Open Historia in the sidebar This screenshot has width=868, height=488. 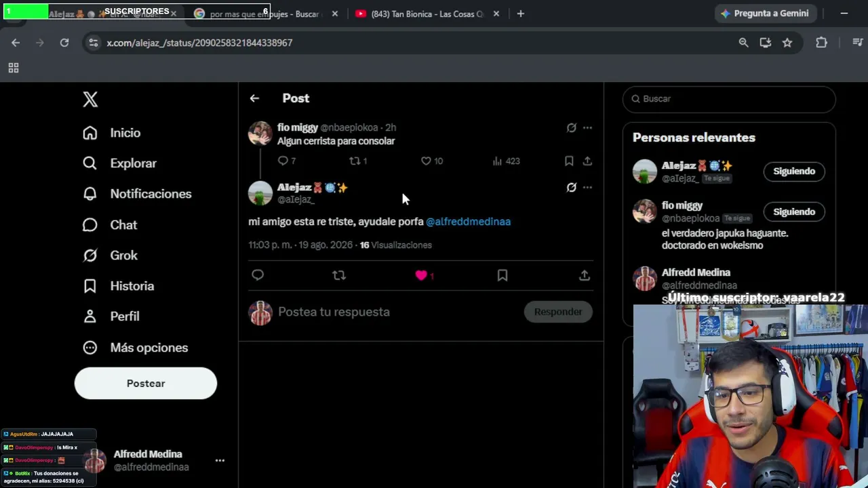118,286
